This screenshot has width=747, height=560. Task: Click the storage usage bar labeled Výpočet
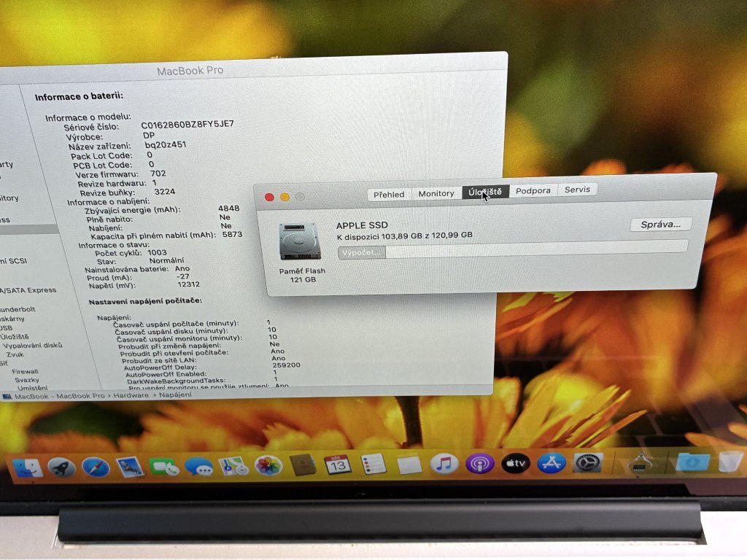click(x=513, y=249)
